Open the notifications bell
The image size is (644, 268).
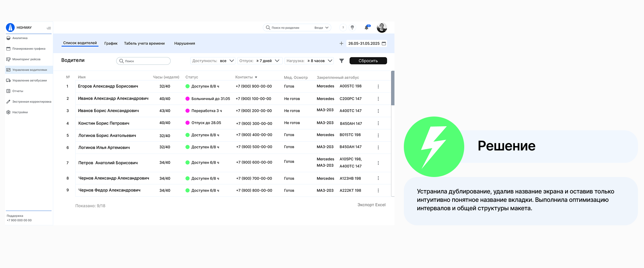(x=367, y=28)
